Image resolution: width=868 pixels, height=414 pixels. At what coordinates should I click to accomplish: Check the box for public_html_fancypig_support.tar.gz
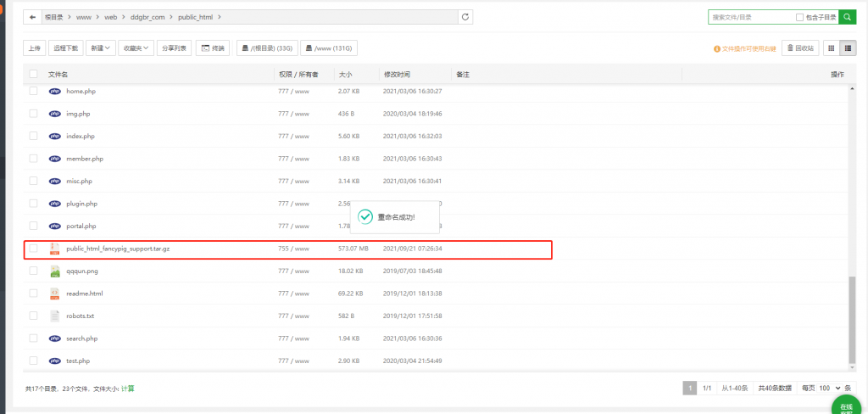point(34,249)
